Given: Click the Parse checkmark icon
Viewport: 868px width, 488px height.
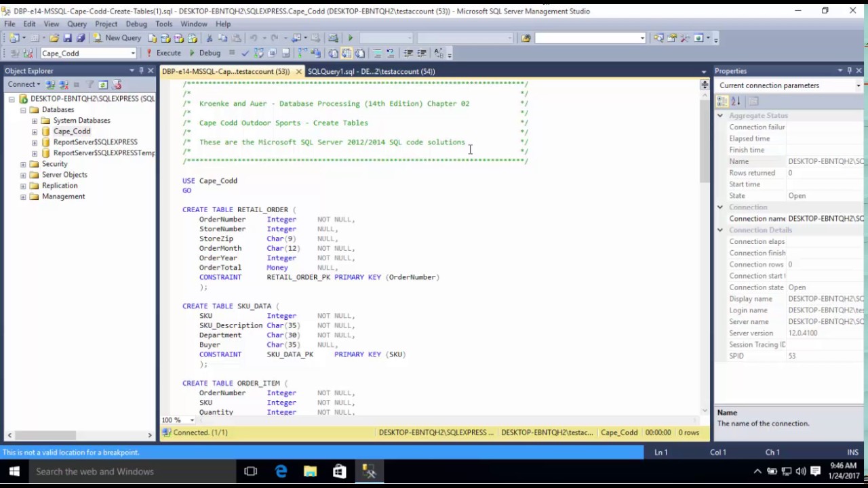Looking at the screenshot, I should click(245, 53).
